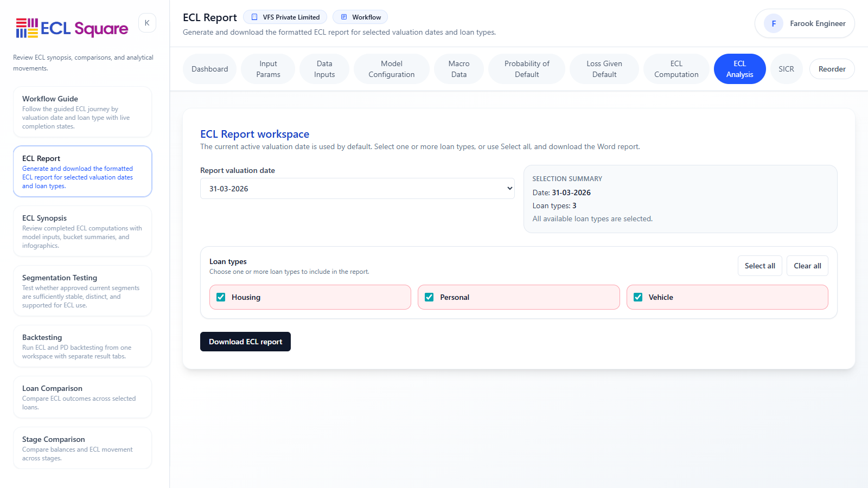Viewport: 868px width, 488px height.
Task: Open the Model Configuration tab
Action: point(392,69)
